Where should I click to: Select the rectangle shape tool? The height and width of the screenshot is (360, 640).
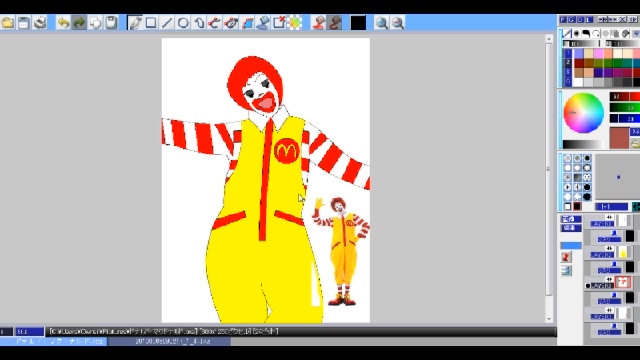tap(151, 22)
